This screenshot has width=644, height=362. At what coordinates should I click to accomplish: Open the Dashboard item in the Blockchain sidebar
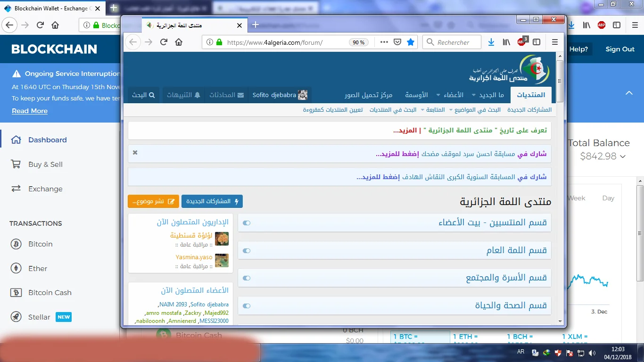point(47,140)
